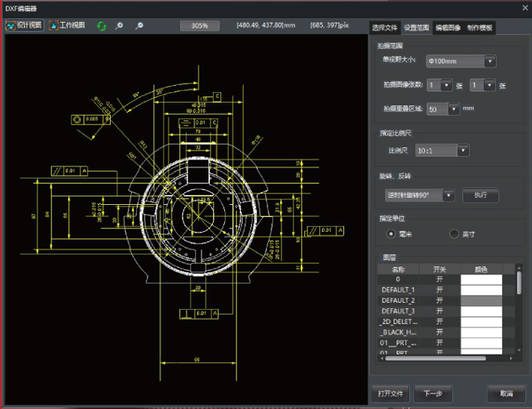Click the 开关 column header
This screenshot has height=409, width=532.
pyautogui.click(x=440, y=269)
